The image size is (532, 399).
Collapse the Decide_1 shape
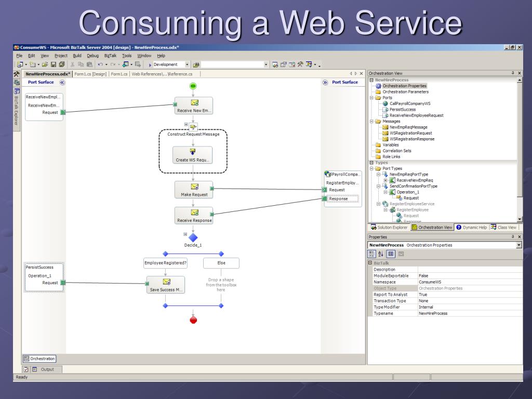[x=185, y=234]
